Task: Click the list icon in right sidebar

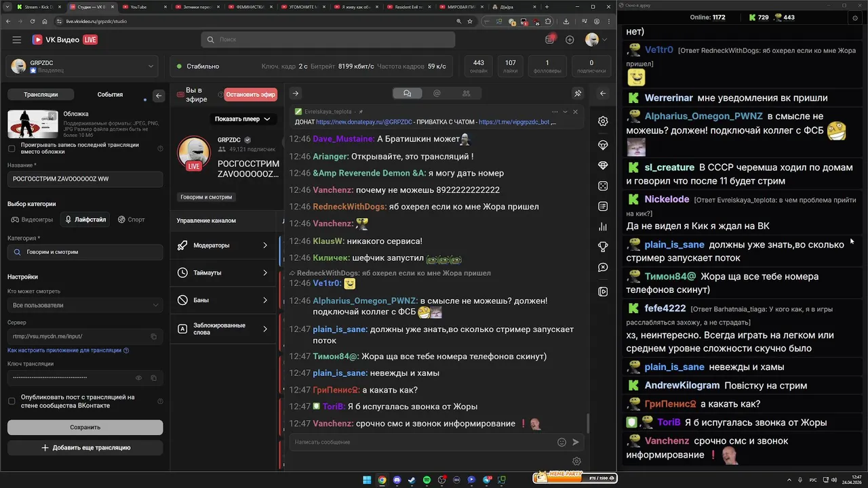Action: pyautogui.click(x=603, y=206)
